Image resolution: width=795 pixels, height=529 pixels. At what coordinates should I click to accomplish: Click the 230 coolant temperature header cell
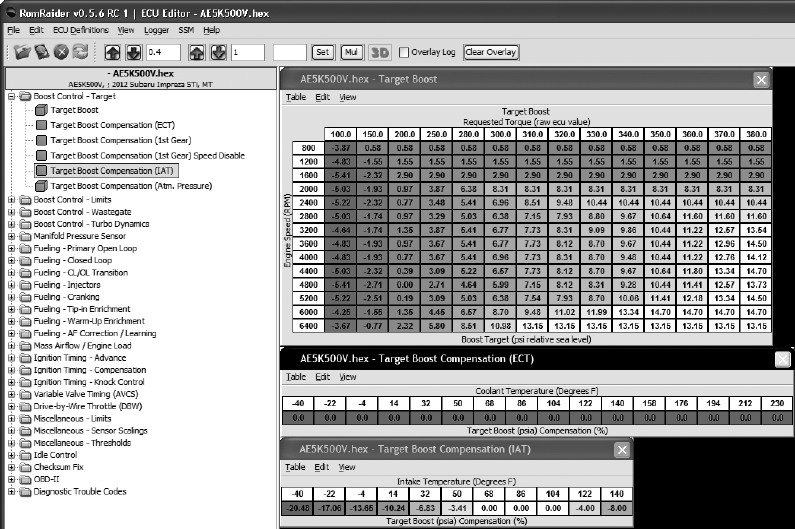pos(777,403)
